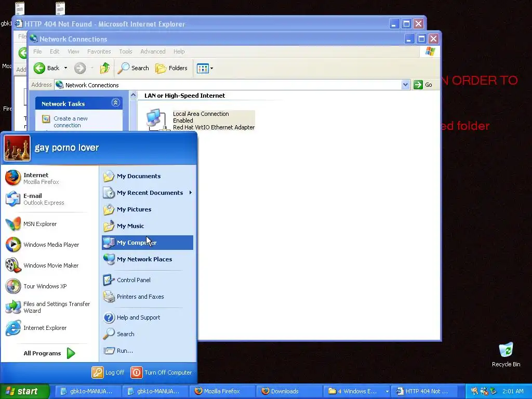This screenshot has width=532, height=399.
Task: Click Turn Off Computer button
Action: coord(161,373)
